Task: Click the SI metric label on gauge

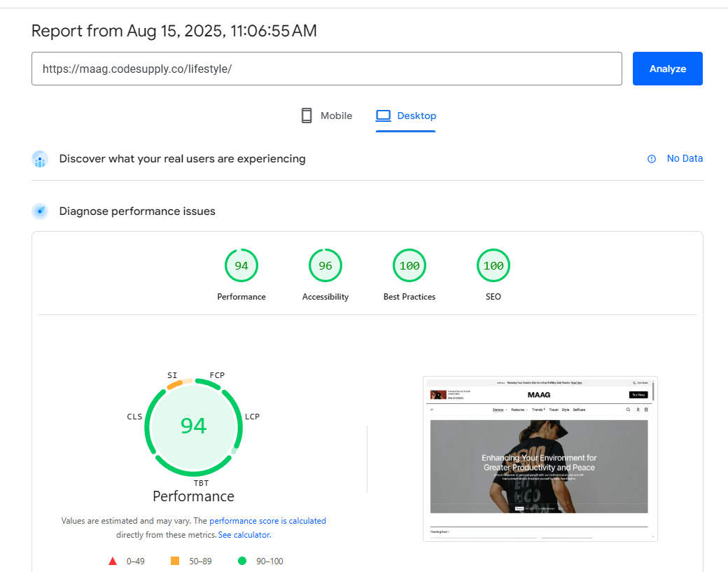Action: click(172, 375)
